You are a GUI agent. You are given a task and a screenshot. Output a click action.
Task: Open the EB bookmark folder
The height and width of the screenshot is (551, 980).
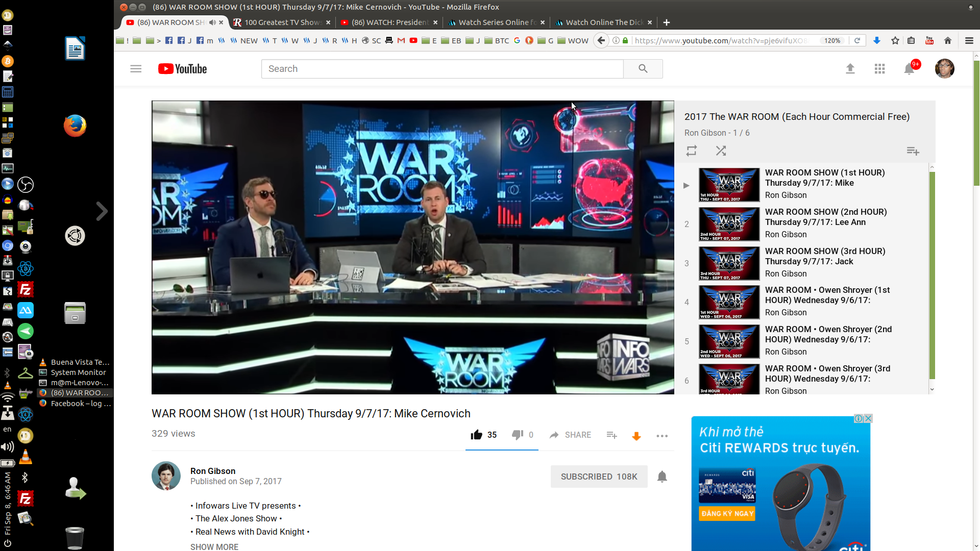[451, 40]
